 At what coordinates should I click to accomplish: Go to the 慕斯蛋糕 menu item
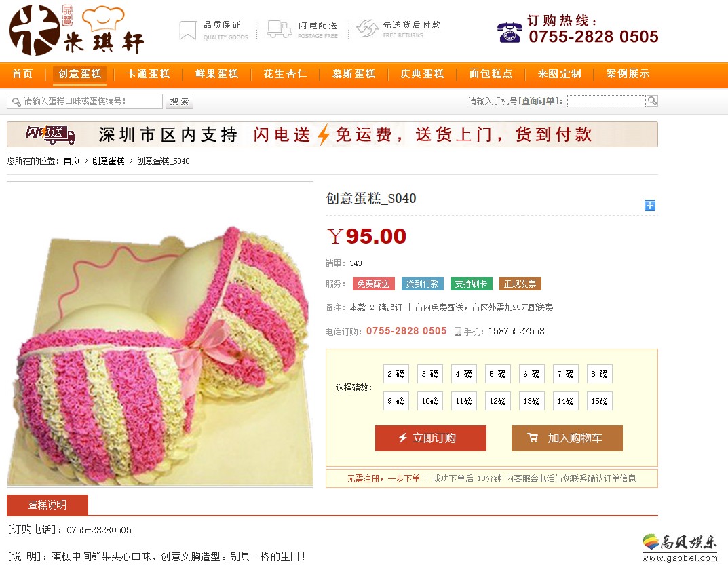point(353,74)
